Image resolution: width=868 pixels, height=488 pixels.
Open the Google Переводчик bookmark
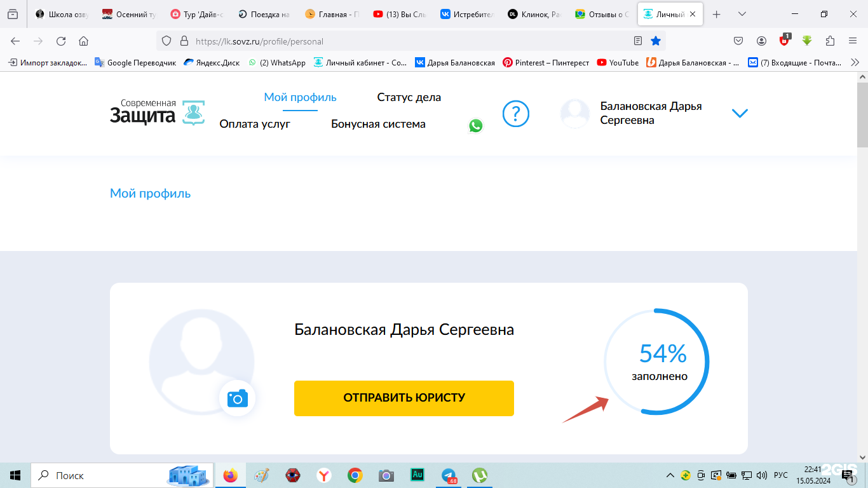coord(135,62)
